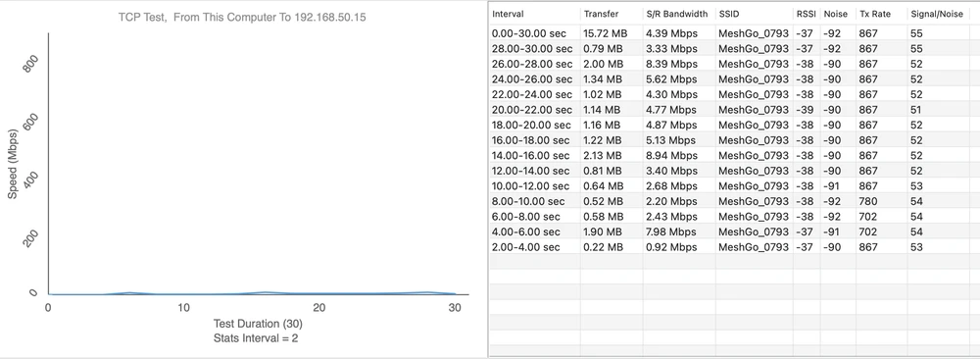This screenshot has height=359, width=980.
Task: Click the 0.22 MB transfer value
Action: coord(603,247)
